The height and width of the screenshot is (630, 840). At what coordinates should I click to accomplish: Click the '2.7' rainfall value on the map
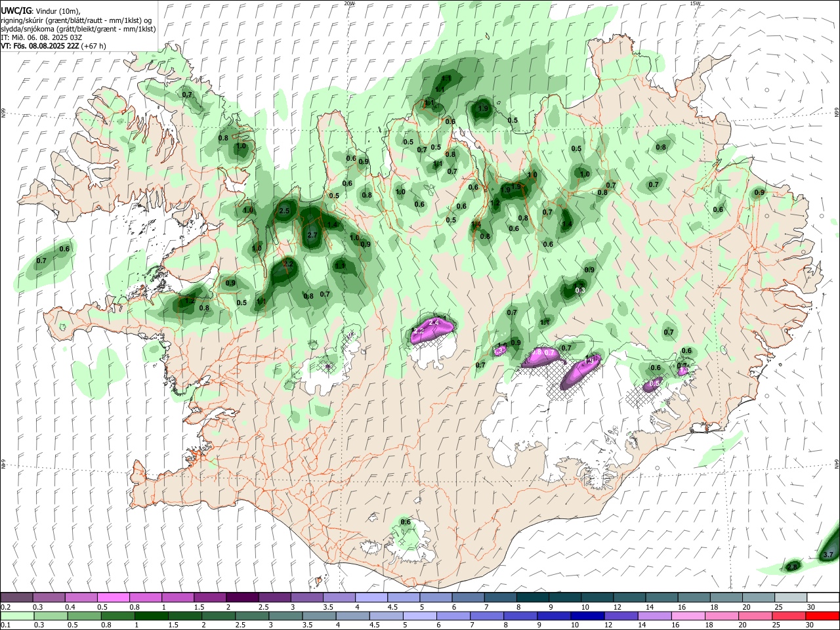pos(312,235)
